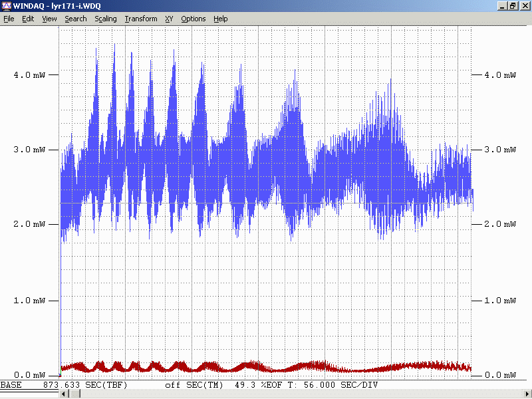Restore down the WINDAQ window
The height and width of the screenshot is (399, 532).
pos(513,6)
